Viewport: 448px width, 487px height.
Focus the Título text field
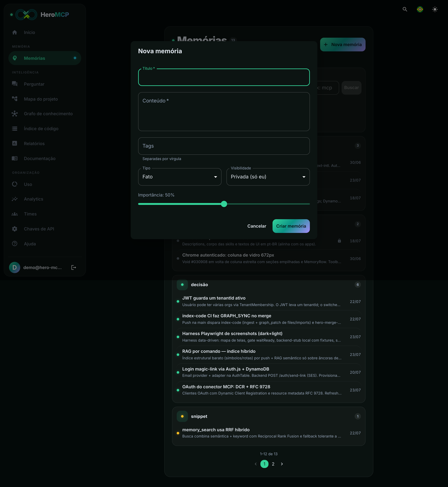[224, 77]
